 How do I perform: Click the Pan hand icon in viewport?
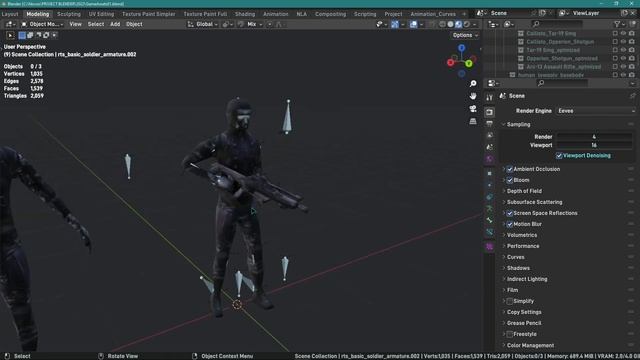click(473, 96)
